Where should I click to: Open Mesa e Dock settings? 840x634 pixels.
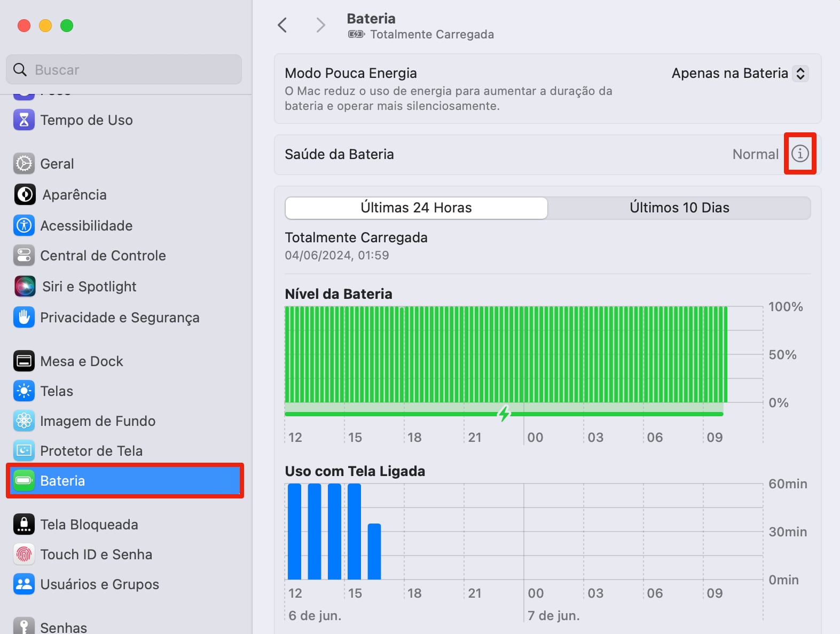(82, 361)
